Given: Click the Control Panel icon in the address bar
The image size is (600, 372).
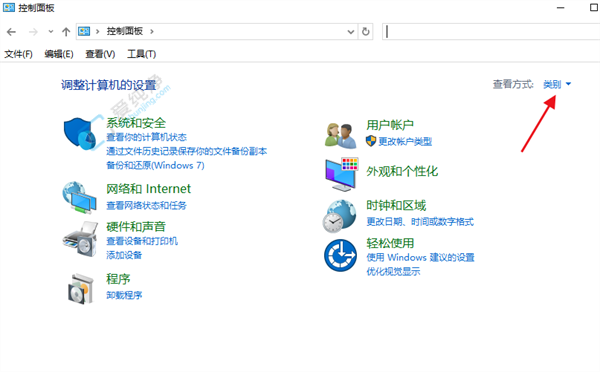Looking at the screenshot, I should point(84,31).
